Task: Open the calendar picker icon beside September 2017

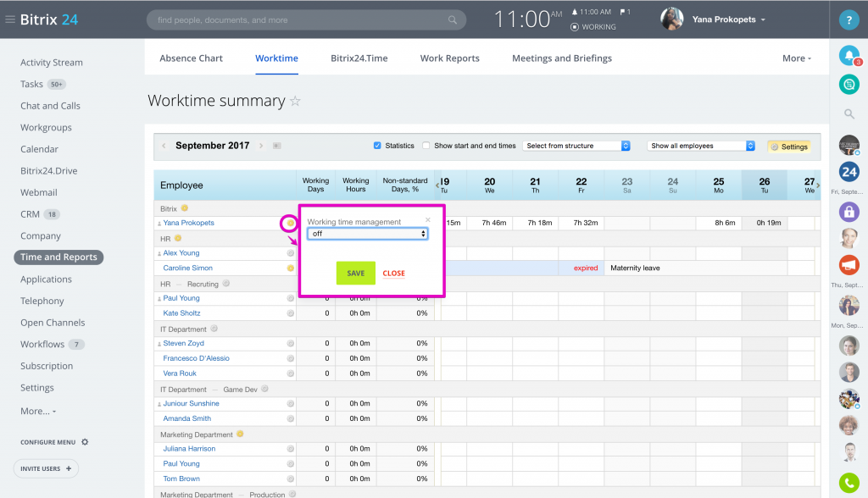Action: [277, 146]
